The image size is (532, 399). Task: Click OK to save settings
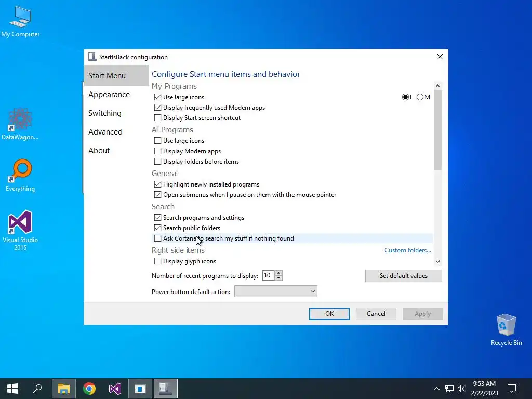click(x=329, y=313)
